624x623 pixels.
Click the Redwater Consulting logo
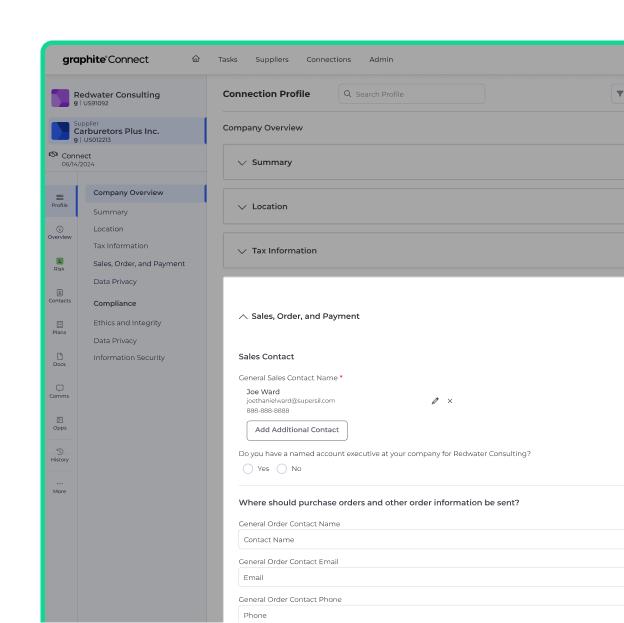(x=60, y=98)
